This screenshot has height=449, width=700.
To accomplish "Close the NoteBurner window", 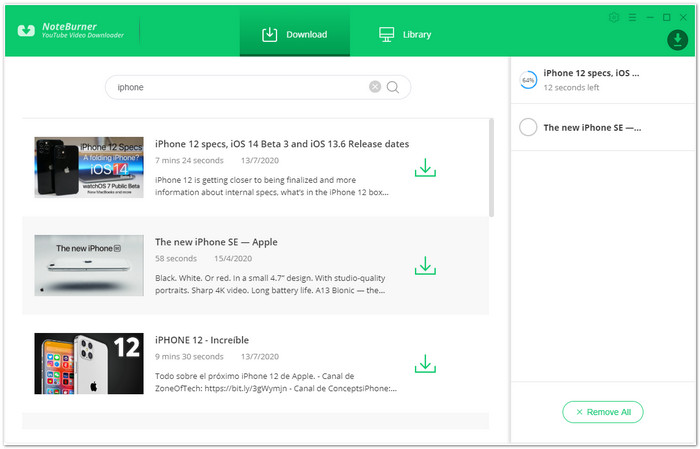I will (683, 17).
